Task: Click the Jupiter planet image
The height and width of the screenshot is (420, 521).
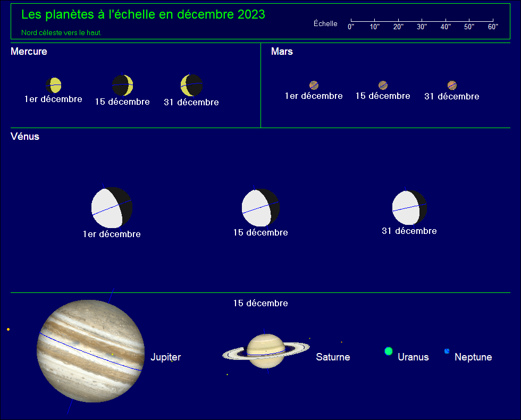Action: [x=90, y=351]
